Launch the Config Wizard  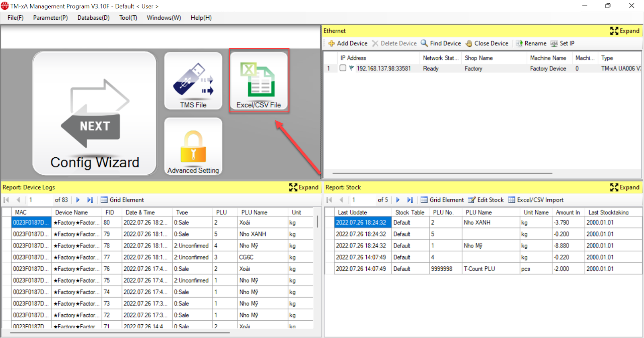[95, 114]
